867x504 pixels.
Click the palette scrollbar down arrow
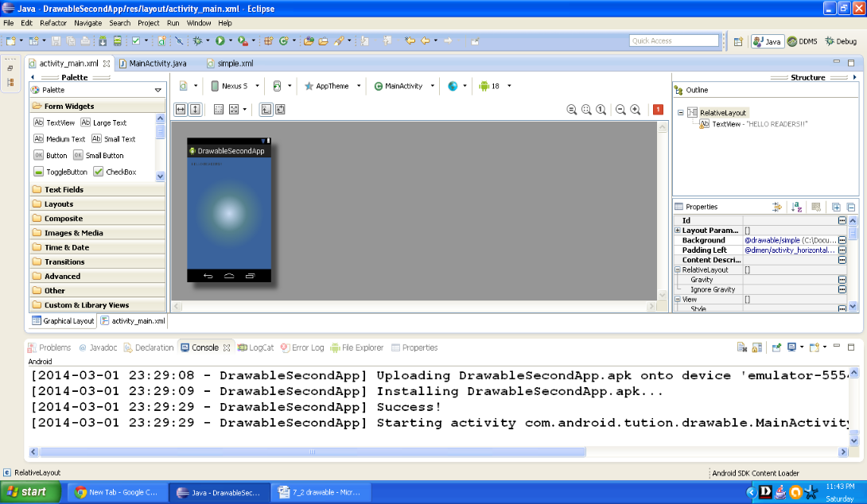pyautogui.click(x=160, y=176)
